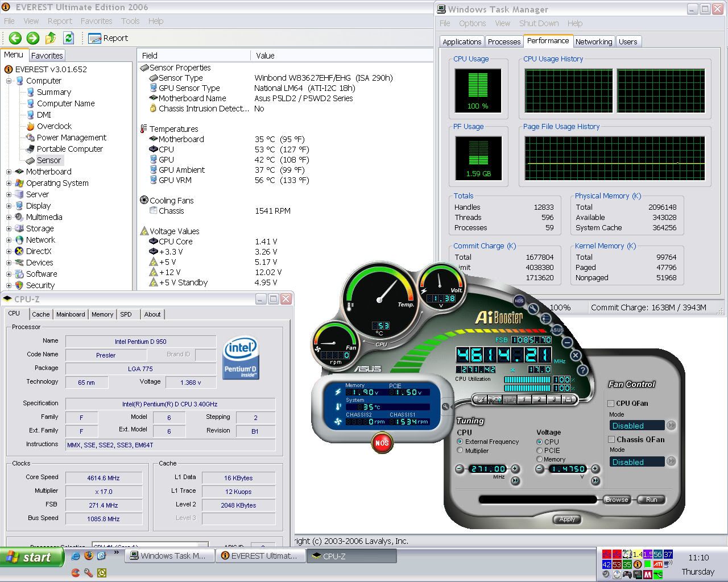Click Apply button in AI Booster
Viewport: 728px width, 582px height.
pos(567,519)
